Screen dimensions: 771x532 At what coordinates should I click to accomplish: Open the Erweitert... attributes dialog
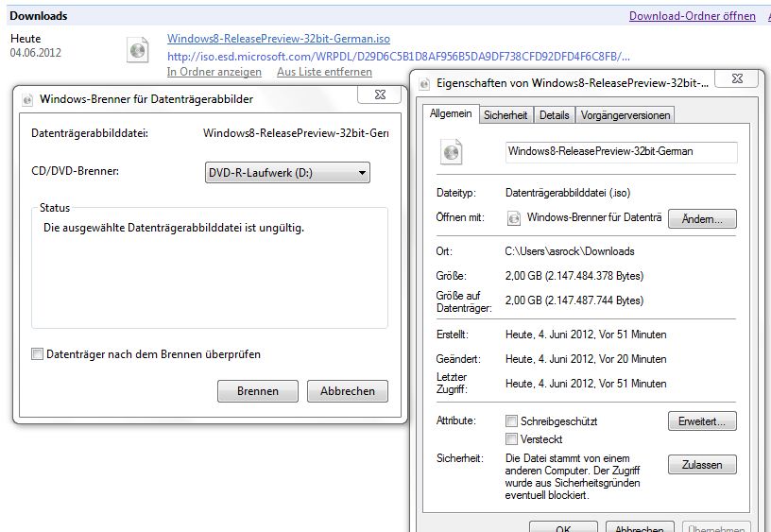tap(702, 421)
